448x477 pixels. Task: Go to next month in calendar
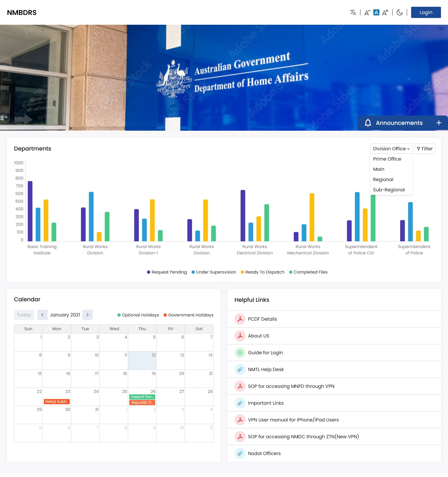[87, 315]
